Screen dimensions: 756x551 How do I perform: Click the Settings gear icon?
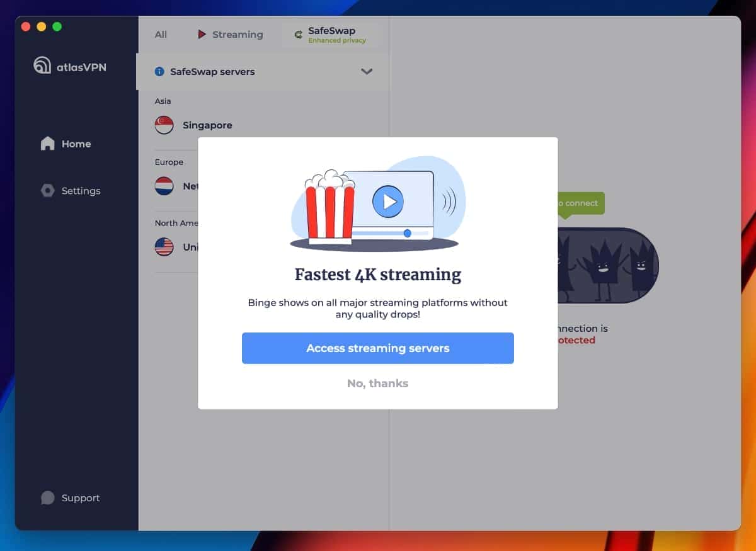point(47,191)
